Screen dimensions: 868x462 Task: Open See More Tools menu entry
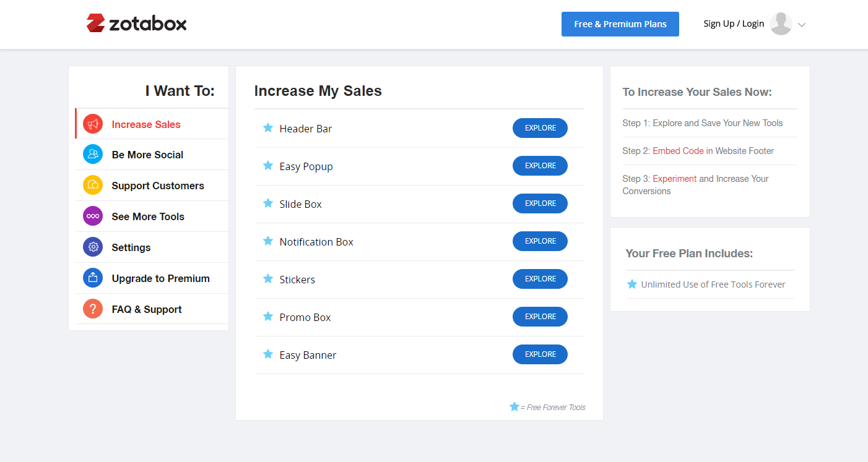(148, 216)
